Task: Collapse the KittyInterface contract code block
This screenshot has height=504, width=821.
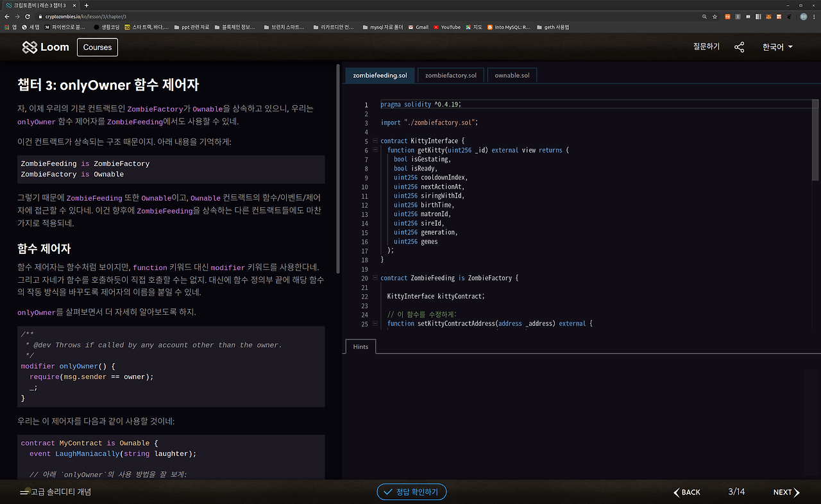Action: tap(375, 141)
